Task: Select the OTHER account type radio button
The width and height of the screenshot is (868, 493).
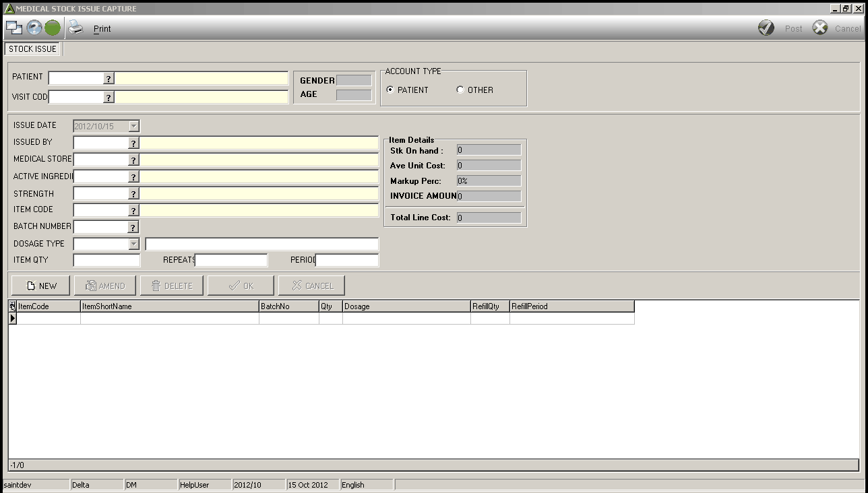Action: [x=460, y=90]
